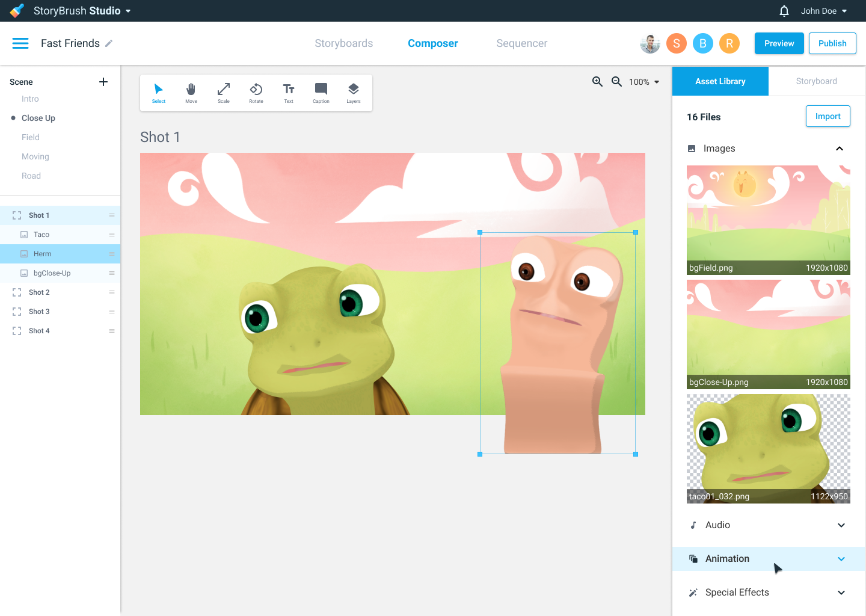Select the Scale tool
This screenshot has width=866, height=616.
coord(223,93)
